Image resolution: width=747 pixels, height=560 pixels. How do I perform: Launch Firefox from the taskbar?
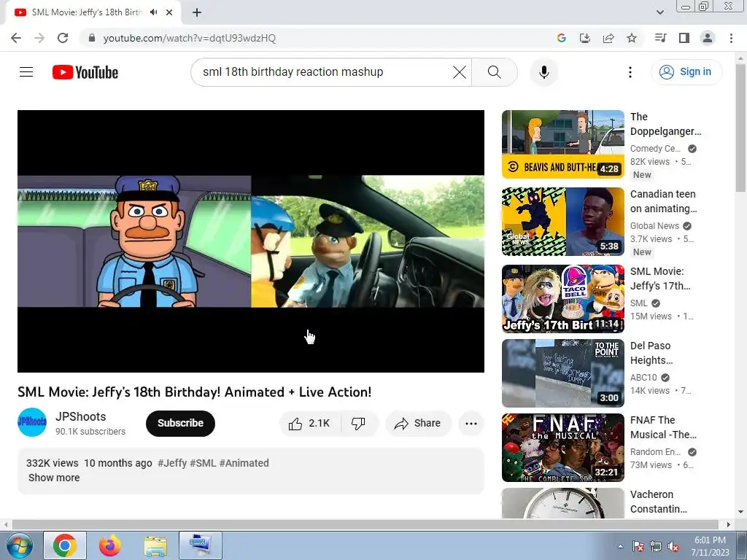coord(110,545)
